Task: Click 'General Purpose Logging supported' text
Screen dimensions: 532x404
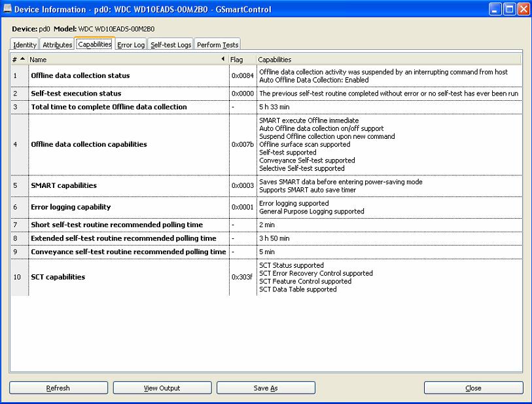Action: tap(311, 211)
